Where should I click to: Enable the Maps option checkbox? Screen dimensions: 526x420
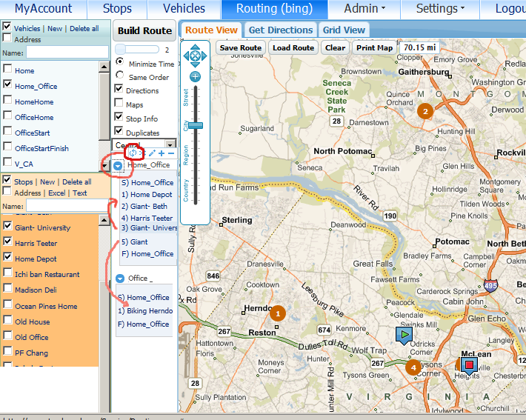[x=119, y=102]
